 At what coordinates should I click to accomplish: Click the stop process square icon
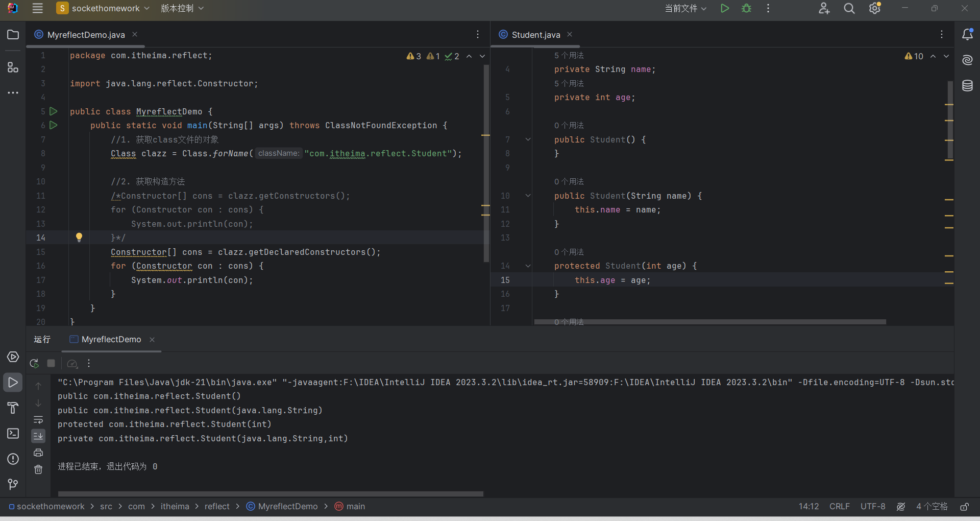[51, 363]
